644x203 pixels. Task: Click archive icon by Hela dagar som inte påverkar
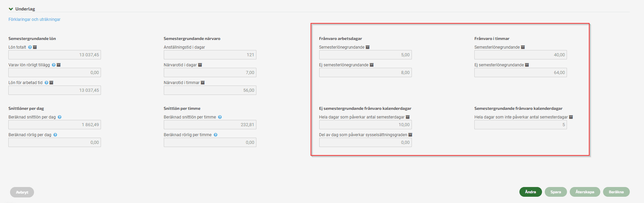(x=571, y=117)
